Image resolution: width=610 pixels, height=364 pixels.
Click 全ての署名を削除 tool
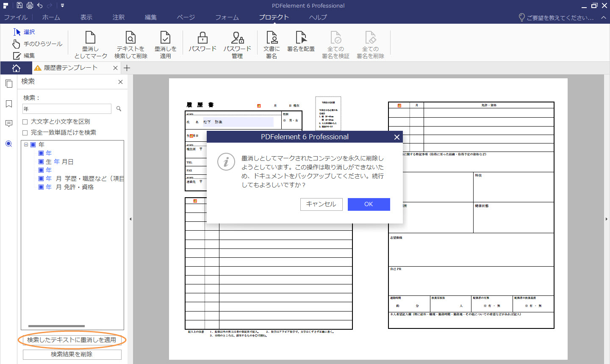tap(370, 45)
